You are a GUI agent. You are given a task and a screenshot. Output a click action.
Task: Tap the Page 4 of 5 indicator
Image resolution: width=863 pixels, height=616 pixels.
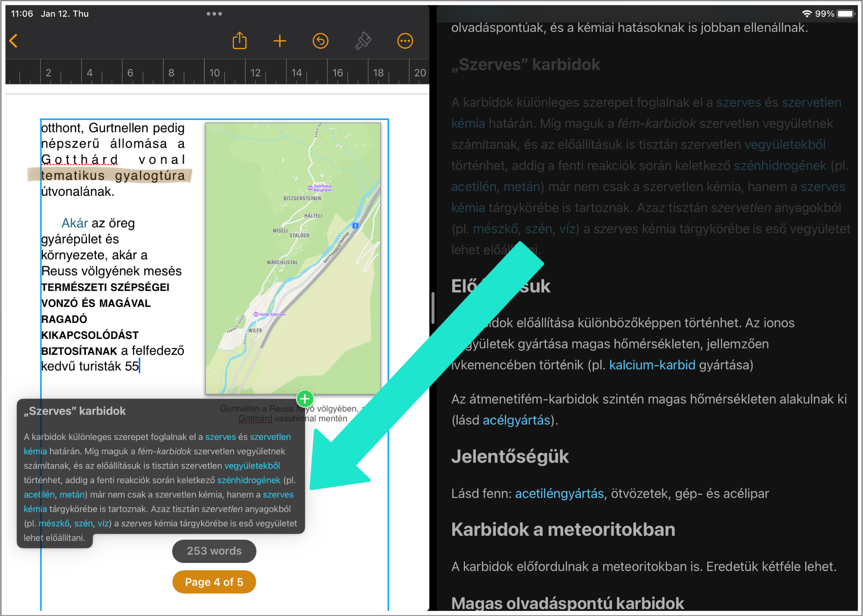click(x=214, y=582)
